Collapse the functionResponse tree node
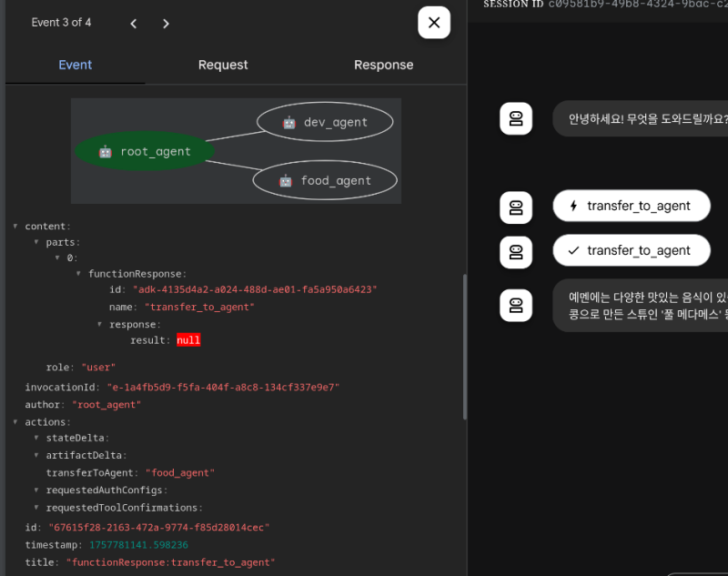The height and width of the screenshot is (576, 728). 78,274
